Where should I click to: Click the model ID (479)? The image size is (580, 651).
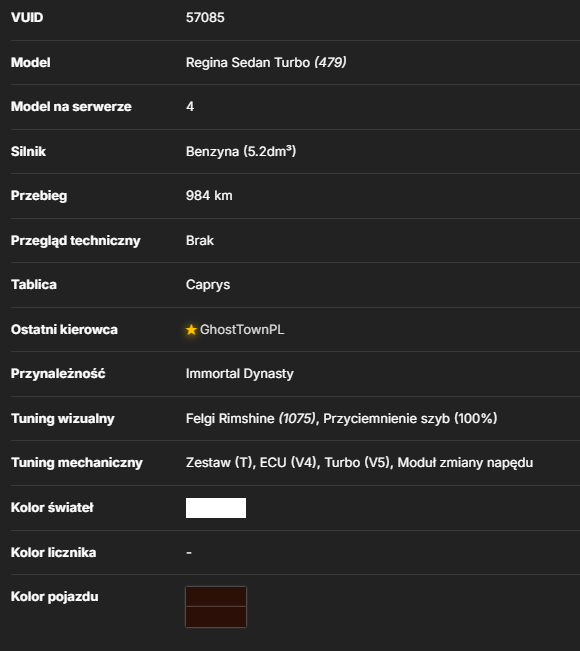pos(330,62)
